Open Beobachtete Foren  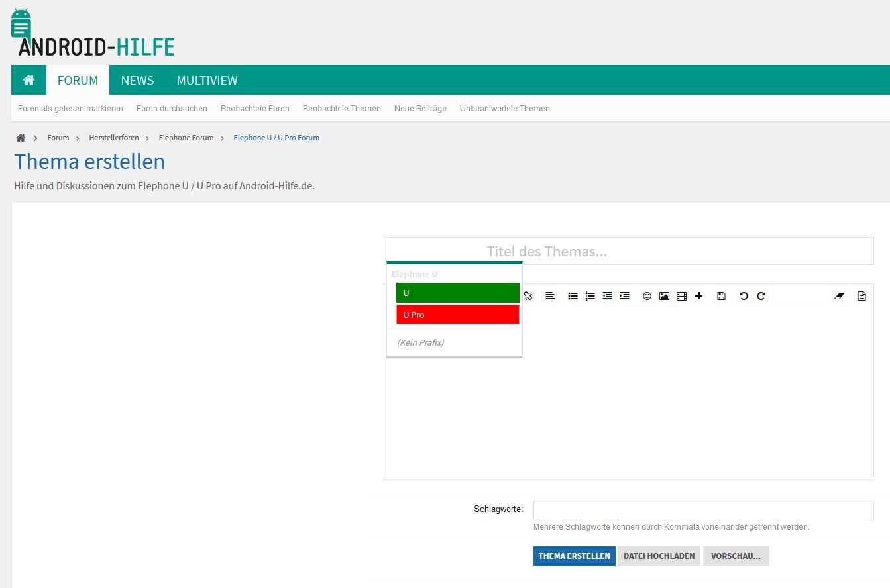pos(255,109)
